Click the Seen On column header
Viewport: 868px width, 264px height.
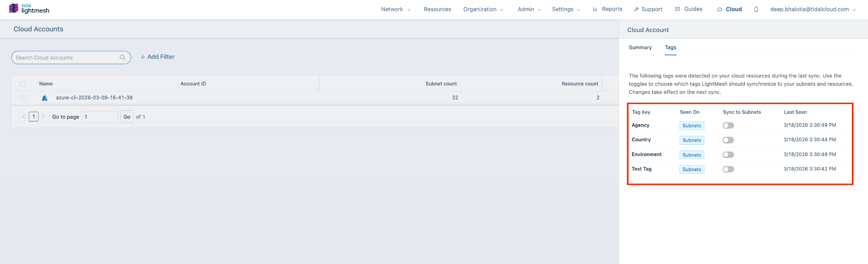coord(690,112)
